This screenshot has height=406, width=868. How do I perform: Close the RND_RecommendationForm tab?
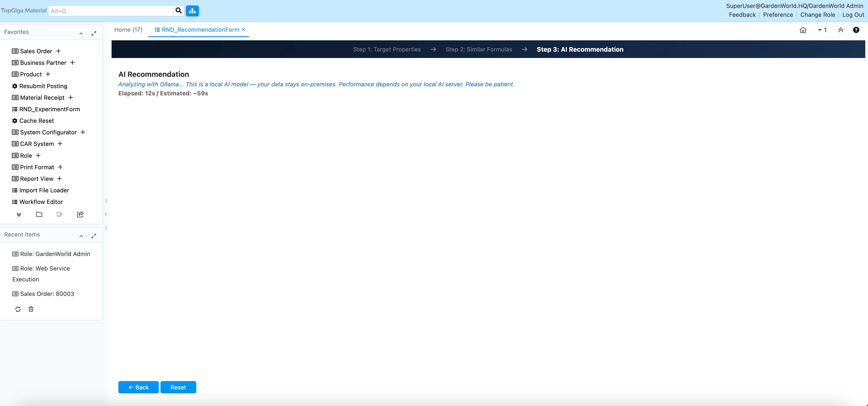244,30
